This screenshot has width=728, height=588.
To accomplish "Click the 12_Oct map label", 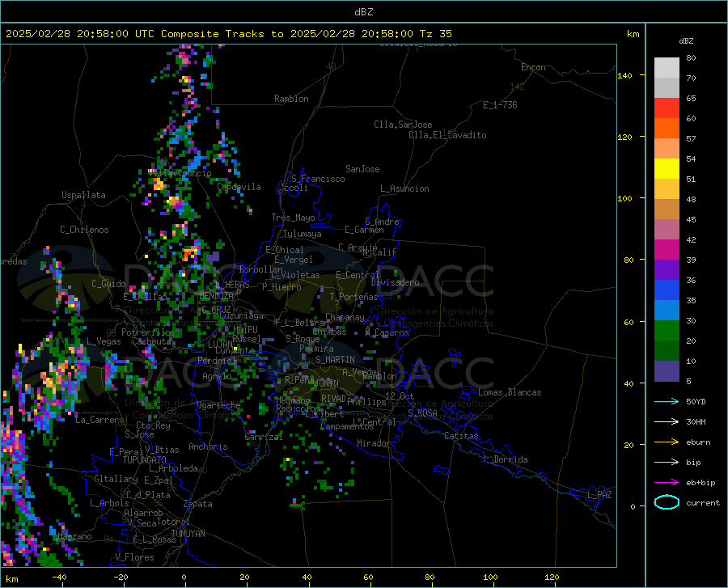I will point(400,396).
